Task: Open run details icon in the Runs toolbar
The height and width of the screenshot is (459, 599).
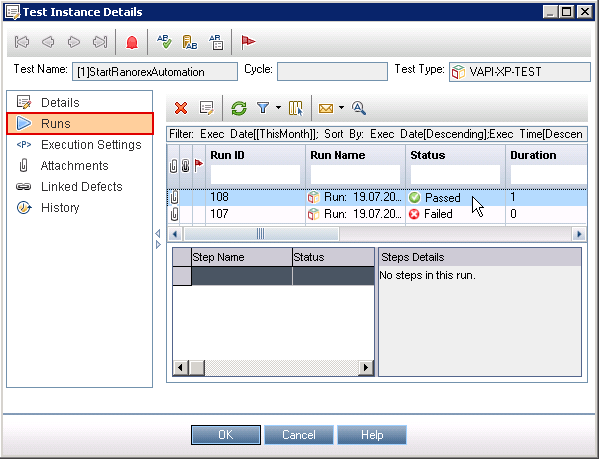Action: pos(207,108)
